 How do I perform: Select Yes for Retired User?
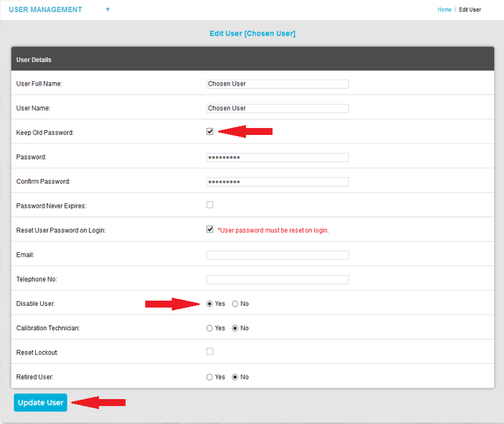(210, 377)
